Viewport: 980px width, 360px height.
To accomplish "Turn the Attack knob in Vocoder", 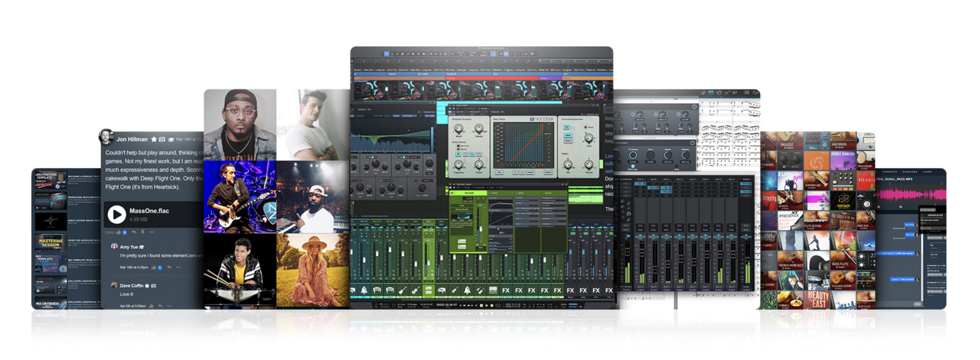I will tap(459, 129).
